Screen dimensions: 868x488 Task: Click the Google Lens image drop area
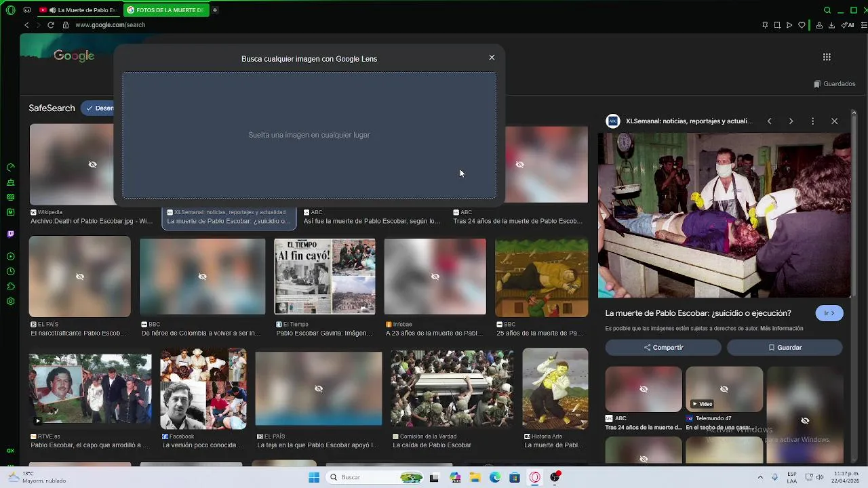tap(309, 135)
